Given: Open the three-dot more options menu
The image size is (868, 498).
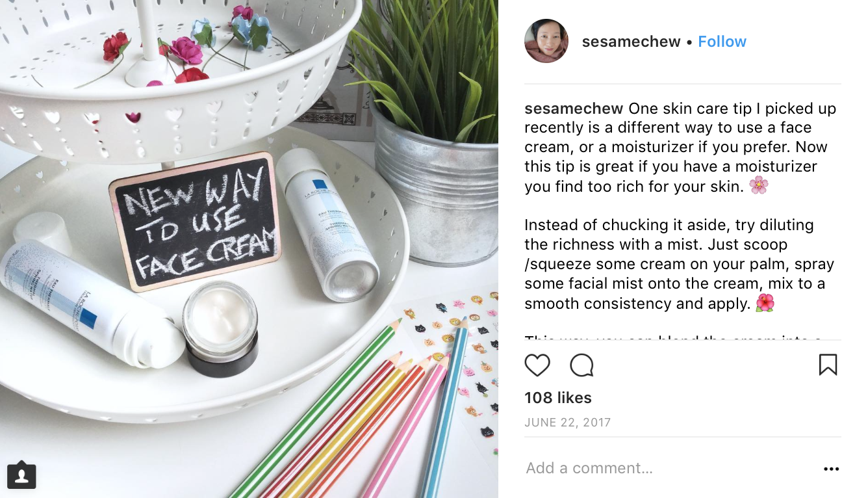Looking at the screenshot, I should point(831,469).
